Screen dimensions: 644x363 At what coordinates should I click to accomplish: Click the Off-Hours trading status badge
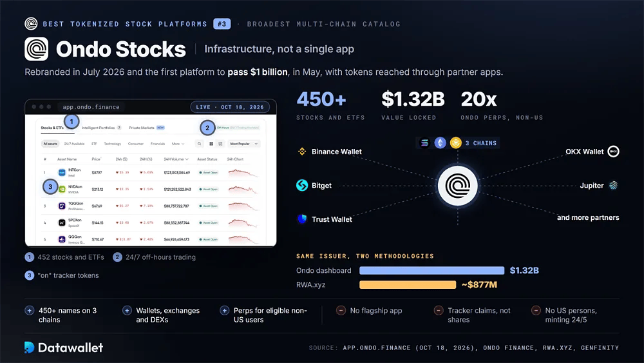point(238,128)
